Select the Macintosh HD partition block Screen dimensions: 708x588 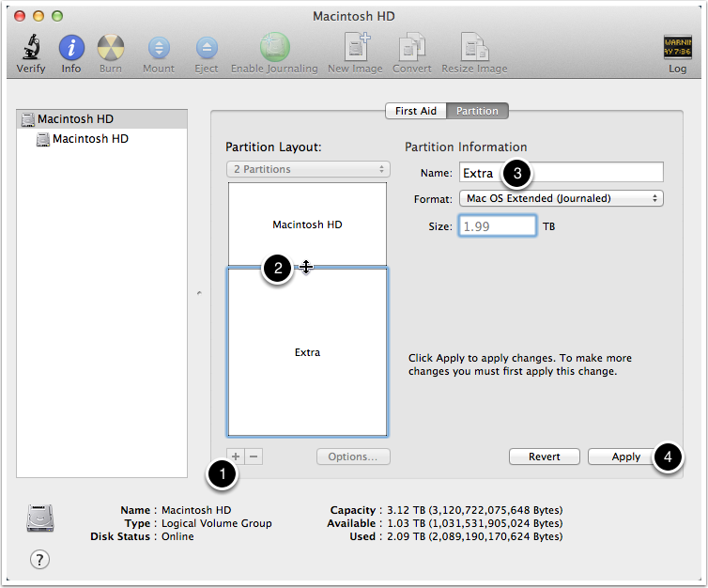pos(307,224)
